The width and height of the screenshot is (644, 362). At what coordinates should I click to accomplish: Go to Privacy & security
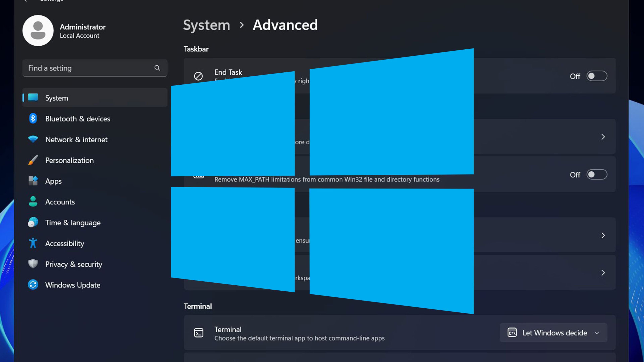[x=95, y=264]
